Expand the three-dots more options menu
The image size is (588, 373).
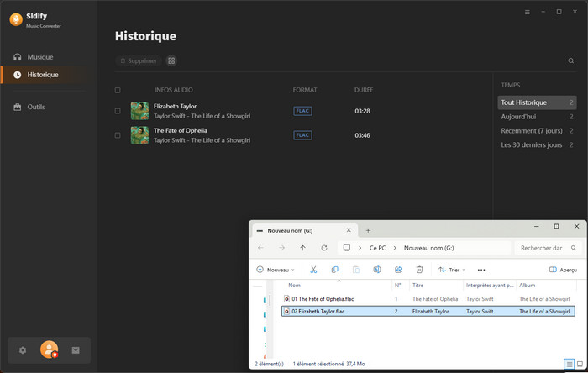pyautogui.click(x=481, y=270)
